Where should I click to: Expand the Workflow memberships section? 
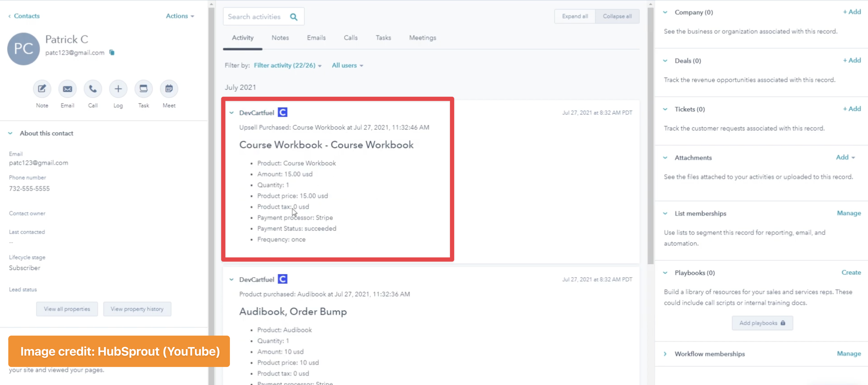(x=665, y=354)
